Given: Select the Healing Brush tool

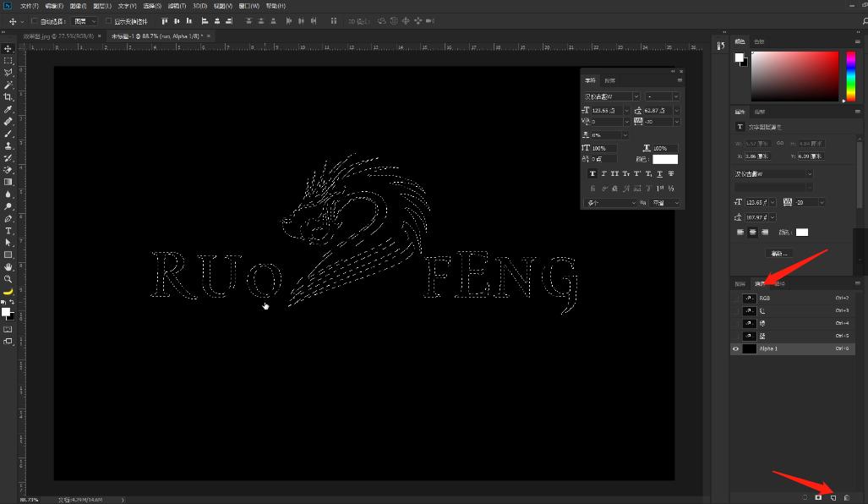Looking at the screenshot, I should pos(8,122).
